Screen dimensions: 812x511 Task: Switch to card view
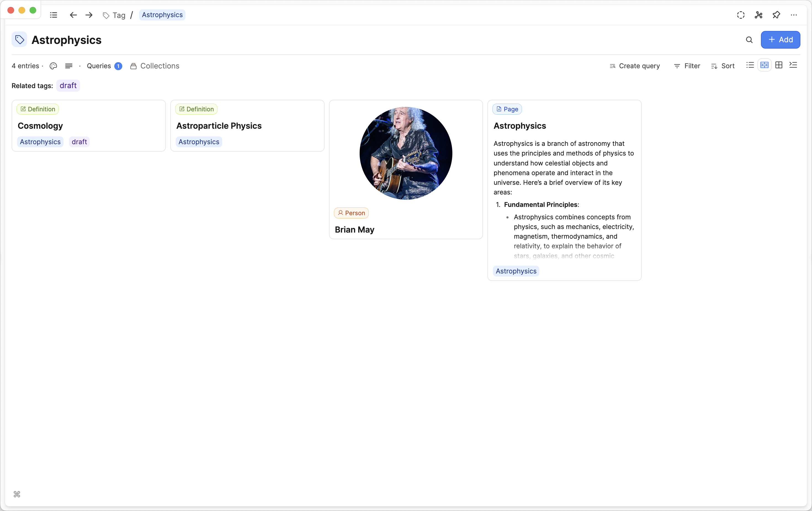click(765, 65)
